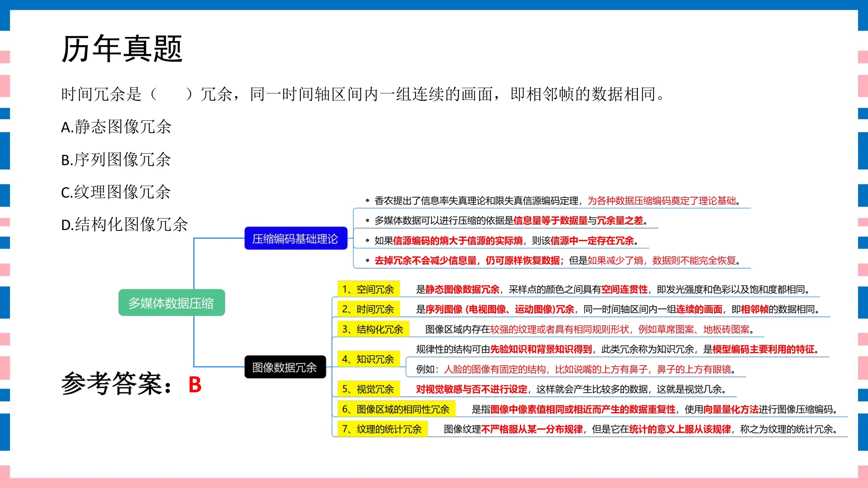Select option D.结构化图像冗余

(124, 224)
